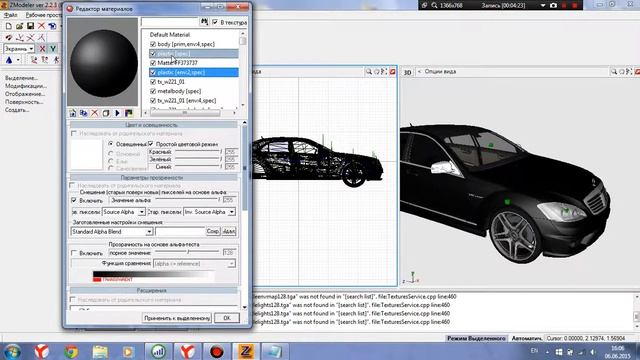This screenshot has width=640, height=360.
Task: Click the white color swatch in color section
Action: coord(87,154)
